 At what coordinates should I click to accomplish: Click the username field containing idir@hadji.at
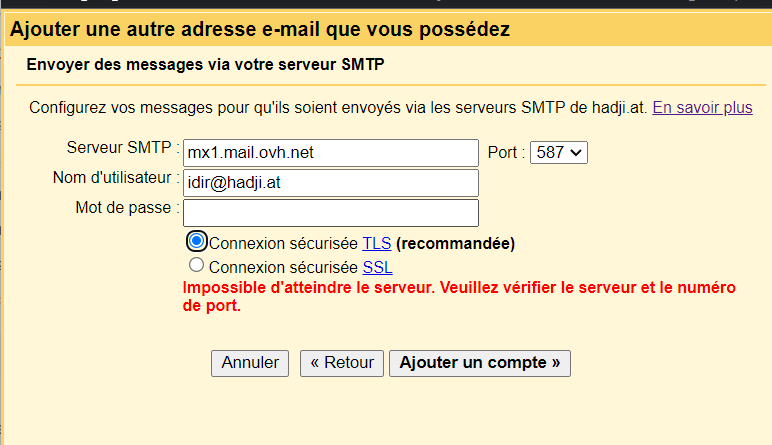331,183
